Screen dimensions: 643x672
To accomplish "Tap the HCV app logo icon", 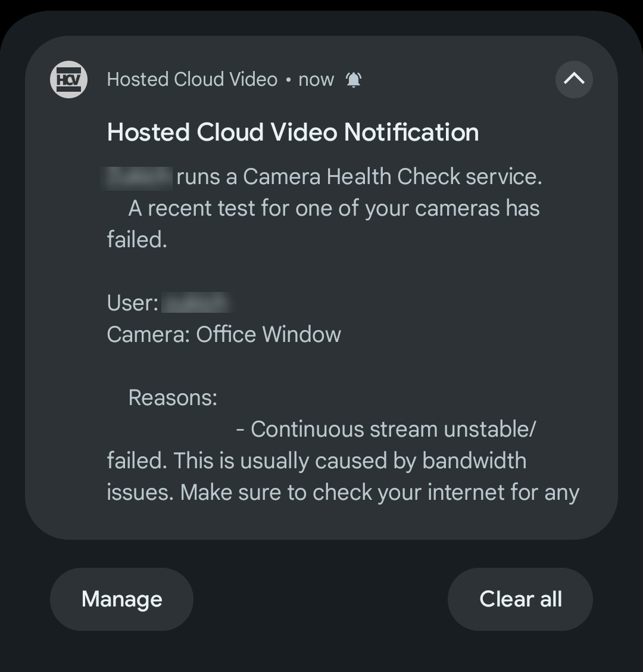I will point(68,79).
